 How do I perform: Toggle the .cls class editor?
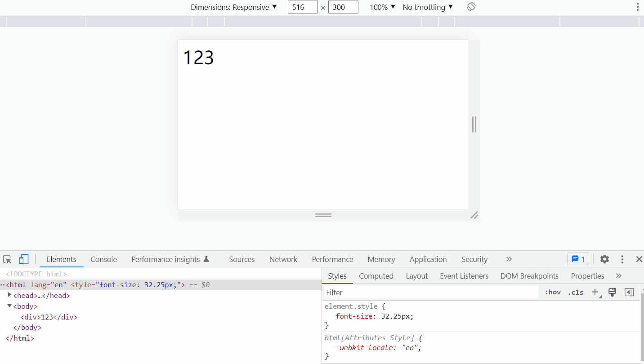tap(575, 292)
